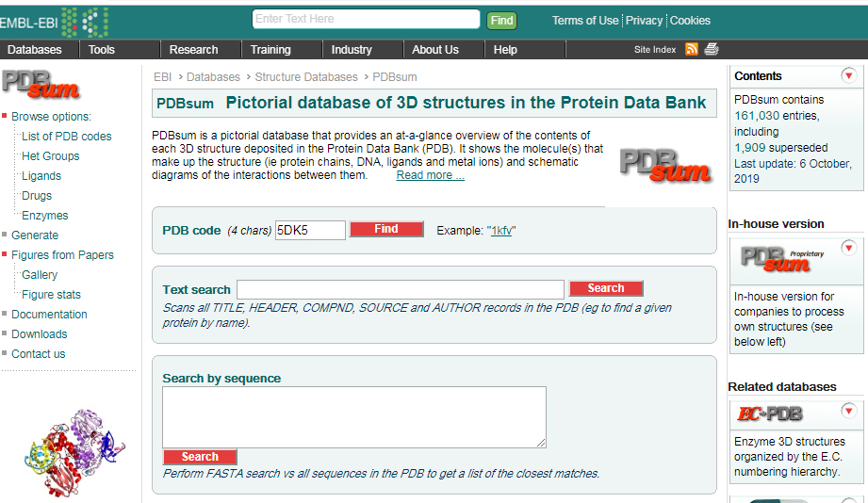Click the PDBsum logo at top left

coord(41,84)
